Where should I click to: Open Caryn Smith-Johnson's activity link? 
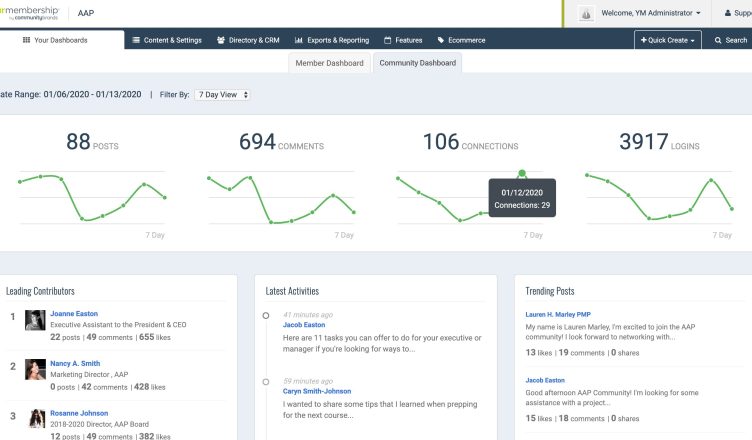[x=316, y=393]
